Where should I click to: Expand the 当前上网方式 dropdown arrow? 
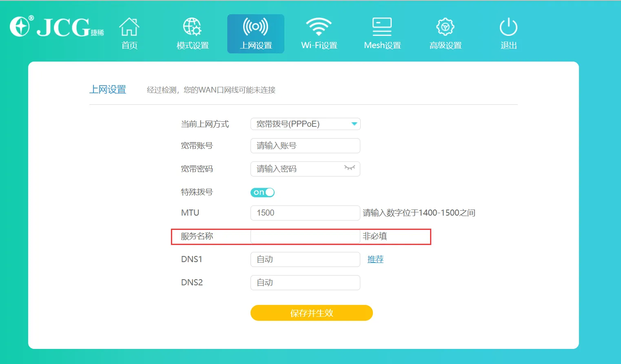[354, 124]
